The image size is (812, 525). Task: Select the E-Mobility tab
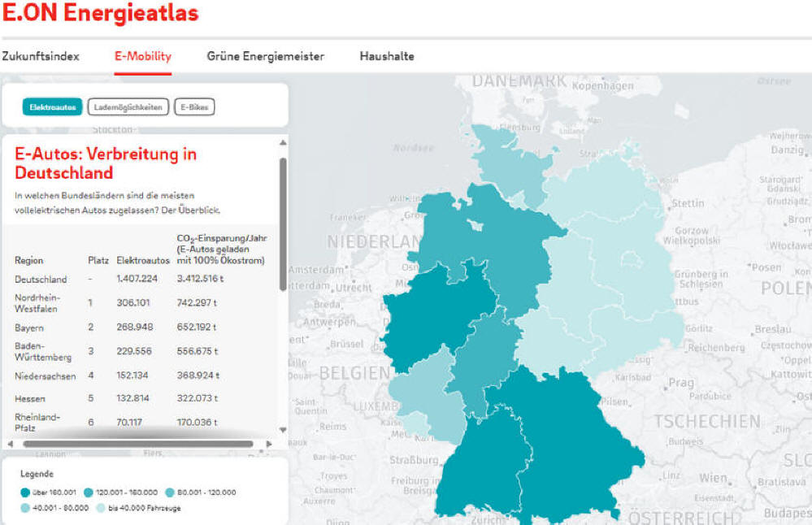[143, 56]
